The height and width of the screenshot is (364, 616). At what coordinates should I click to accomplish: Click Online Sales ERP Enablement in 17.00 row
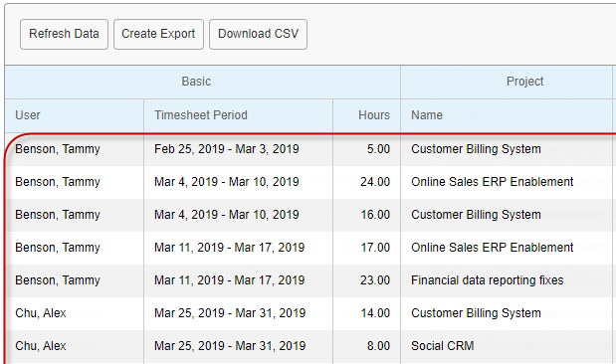(493, 248)
